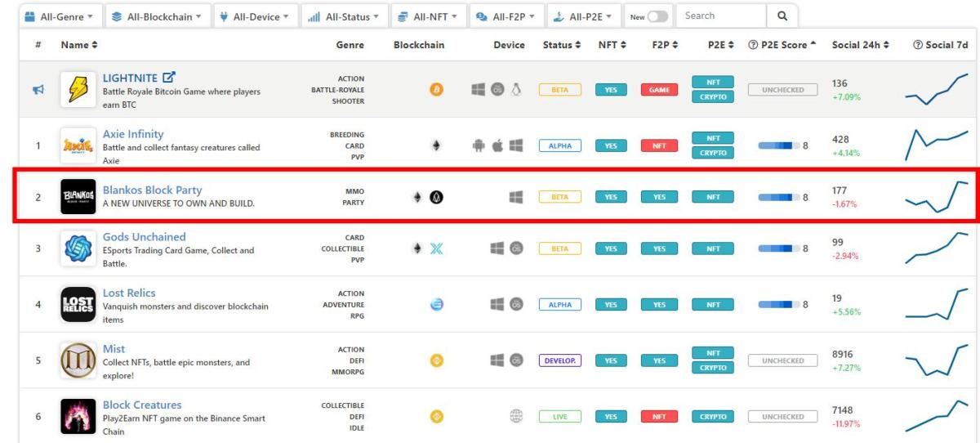Click the Bitcoin blockchain icon for LIGHTNITE
980x443 pixels.
point(436,90)
